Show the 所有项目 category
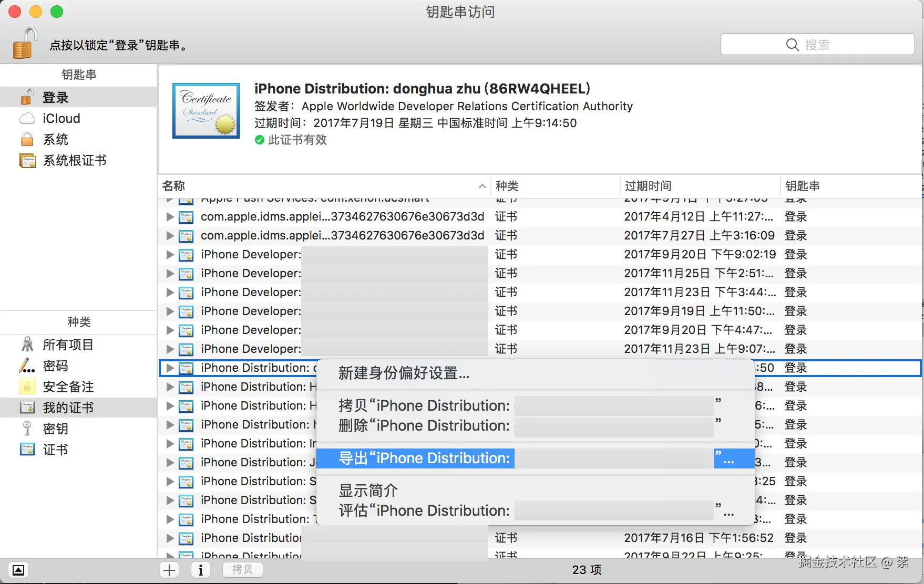The image size is (924, 584). (x=78, y=345)
